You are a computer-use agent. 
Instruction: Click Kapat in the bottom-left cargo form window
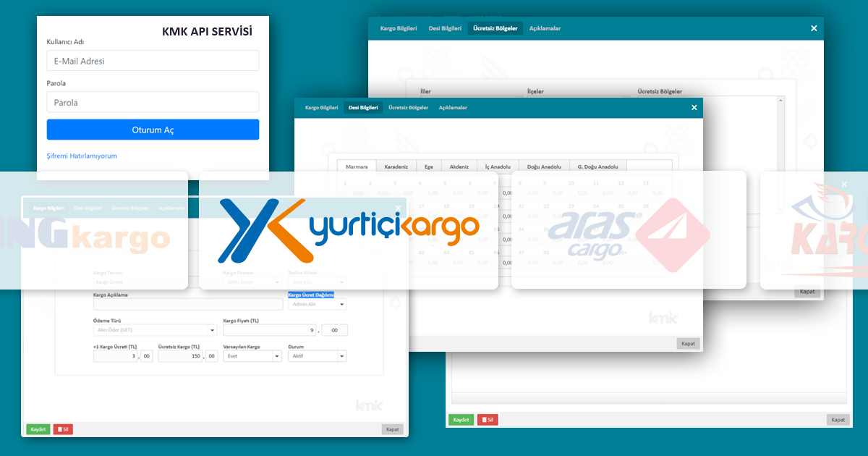click(393, 429)
